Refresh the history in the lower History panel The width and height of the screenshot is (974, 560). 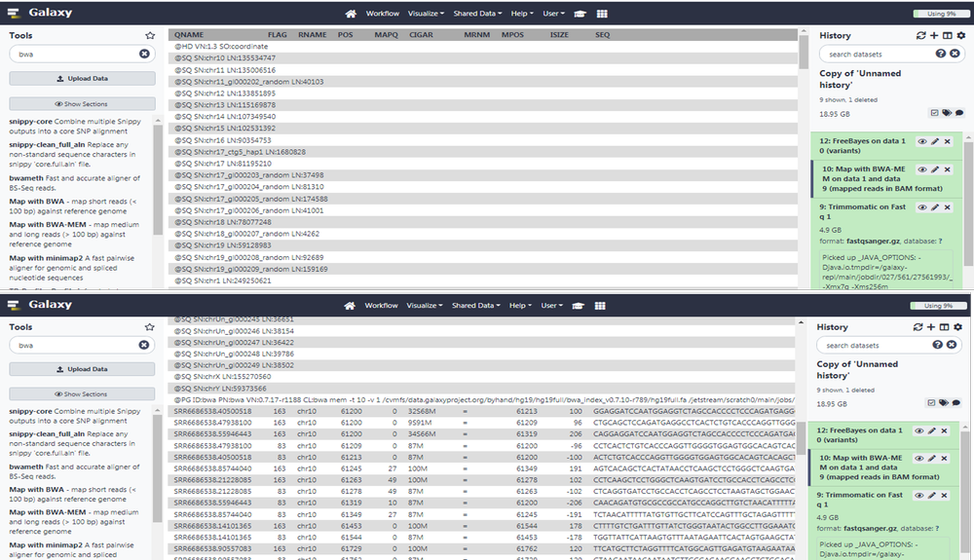point(918,326)
